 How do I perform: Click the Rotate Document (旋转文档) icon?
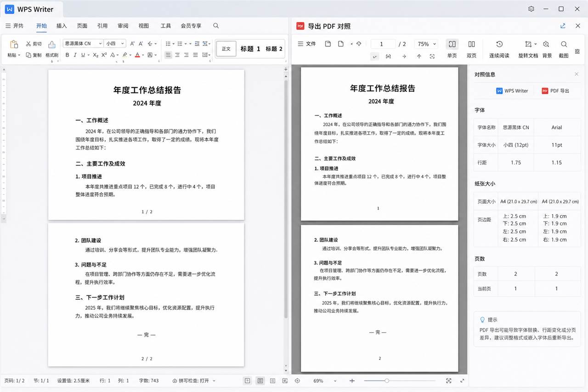(528, 44)
